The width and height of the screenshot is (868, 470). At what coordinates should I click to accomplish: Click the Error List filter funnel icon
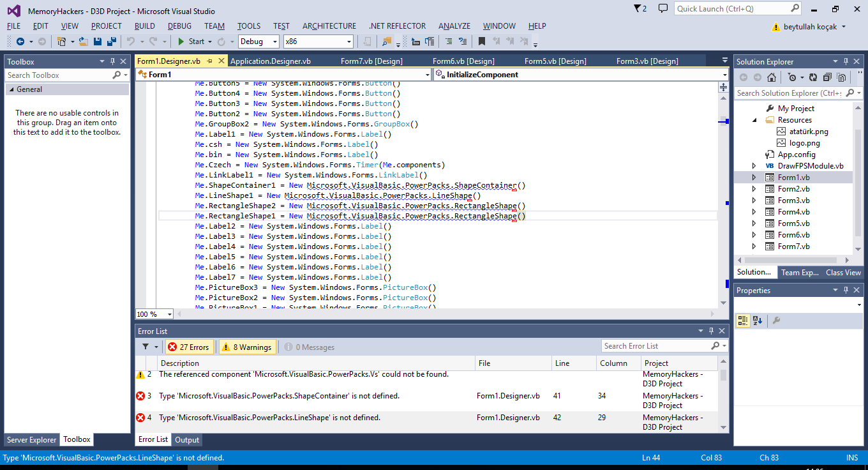[146, 347]
